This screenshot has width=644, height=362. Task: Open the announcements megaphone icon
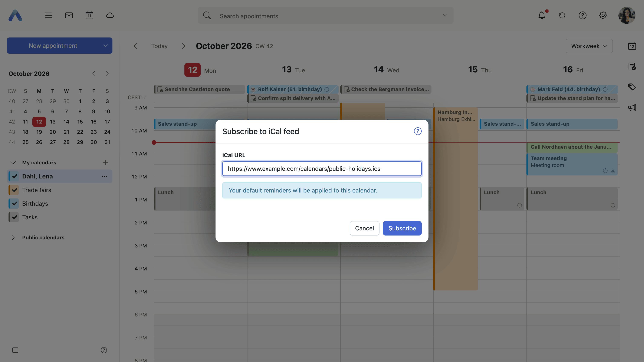point(632,108)
